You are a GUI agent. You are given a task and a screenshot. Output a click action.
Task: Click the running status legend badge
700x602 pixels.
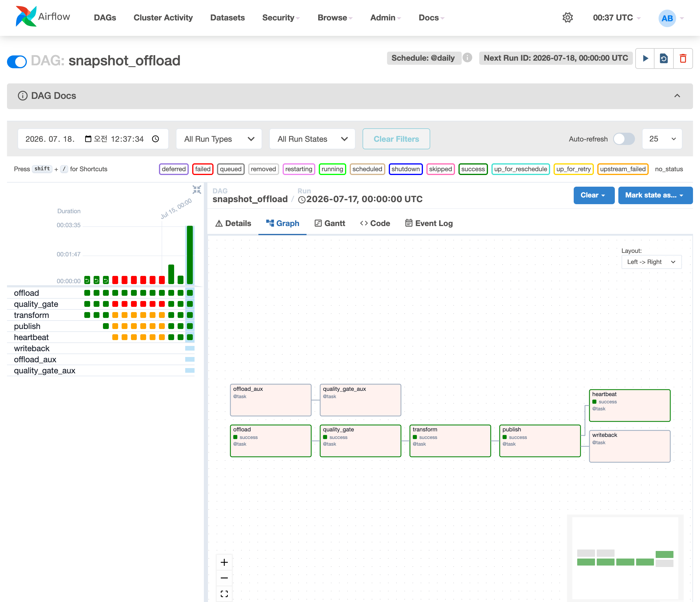(x=332, y=169)
